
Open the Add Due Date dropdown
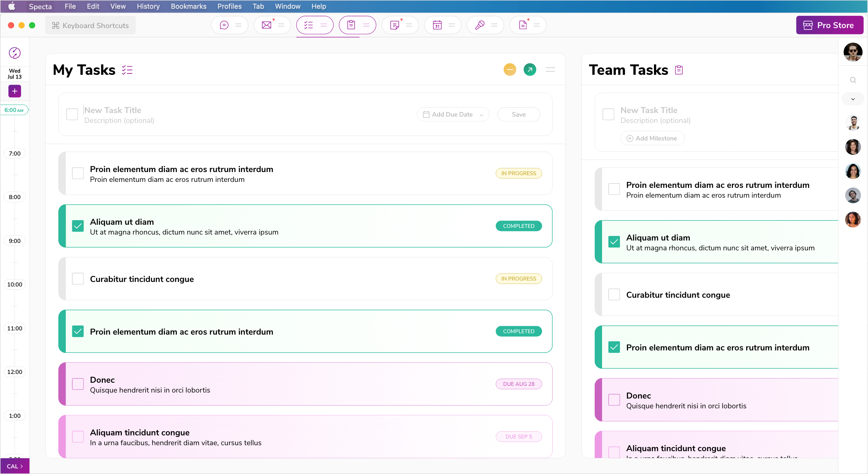[453, 114]
